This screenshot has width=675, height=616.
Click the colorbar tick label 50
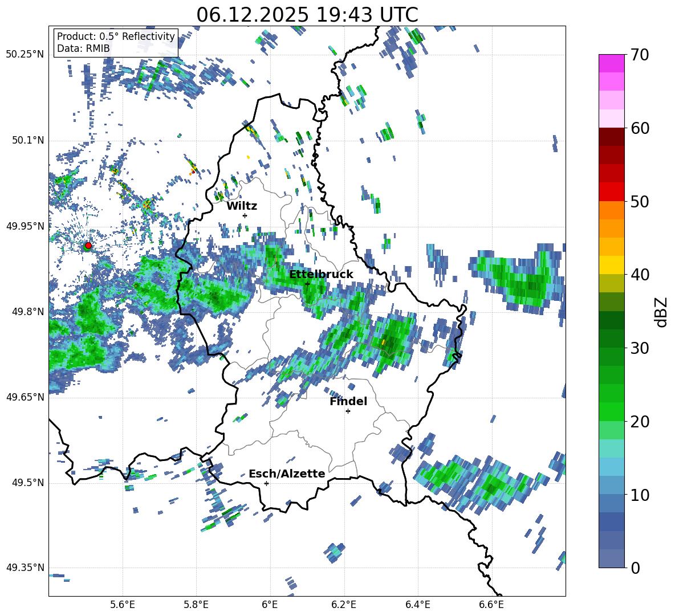(x=639, y=201)
